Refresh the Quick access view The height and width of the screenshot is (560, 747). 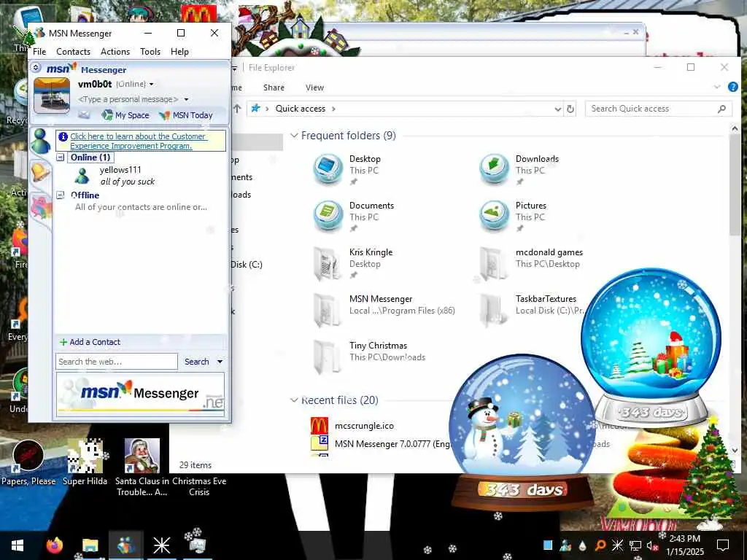pyautogui.click(x=570, y=109)
